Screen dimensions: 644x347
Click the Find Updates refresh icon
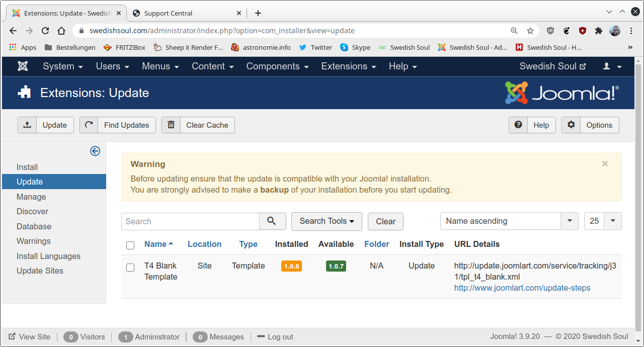[89, 125]
